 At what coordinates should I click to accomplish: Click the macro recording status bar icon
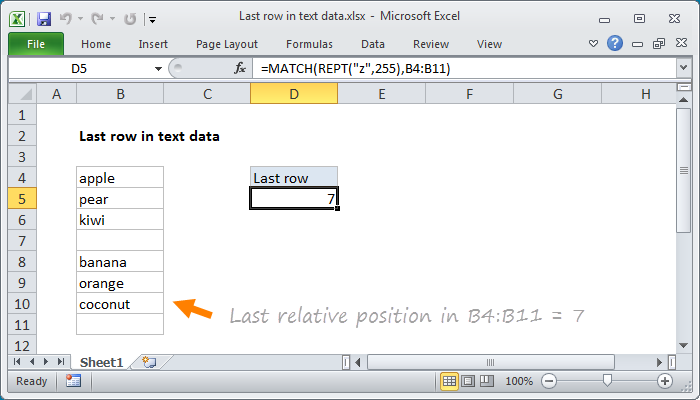click(73, 381)
